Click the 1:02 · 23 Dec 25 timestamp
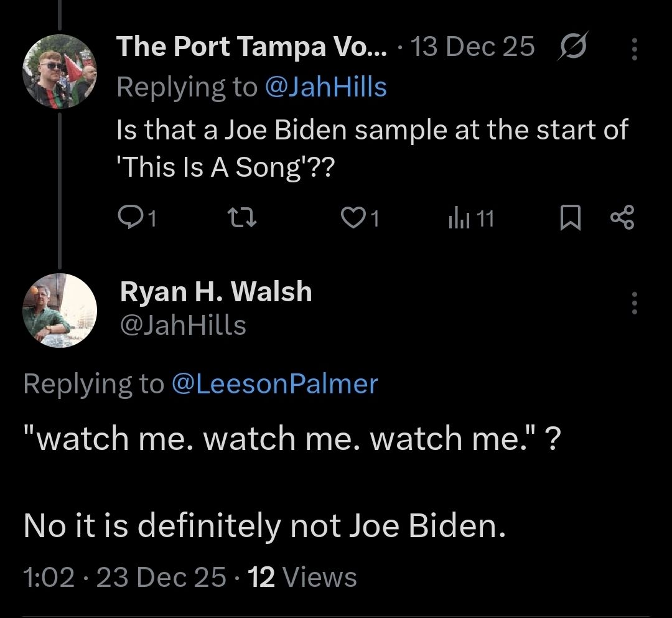Viewport: 672px width, 618px height. 124,577
